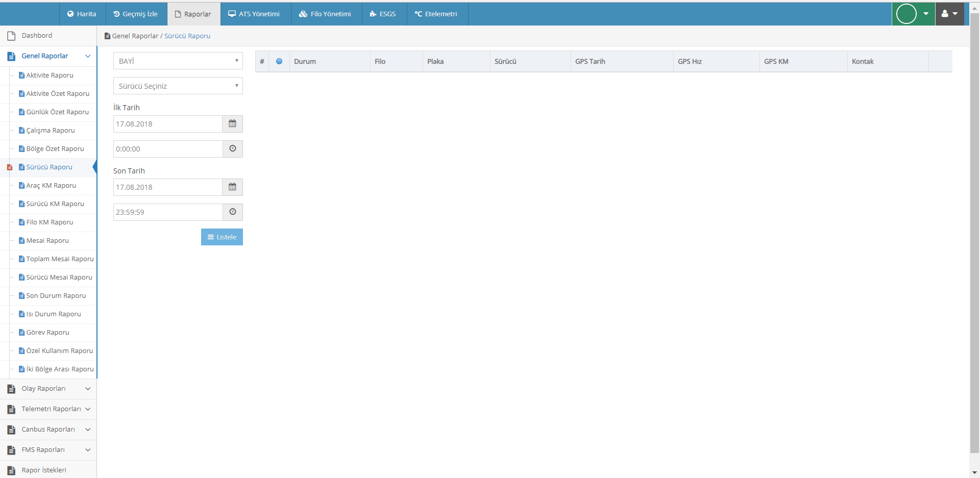Screen dimensions: 980x478
Task: Open Bölge Özet Raporu
Action: pos(55,148)
